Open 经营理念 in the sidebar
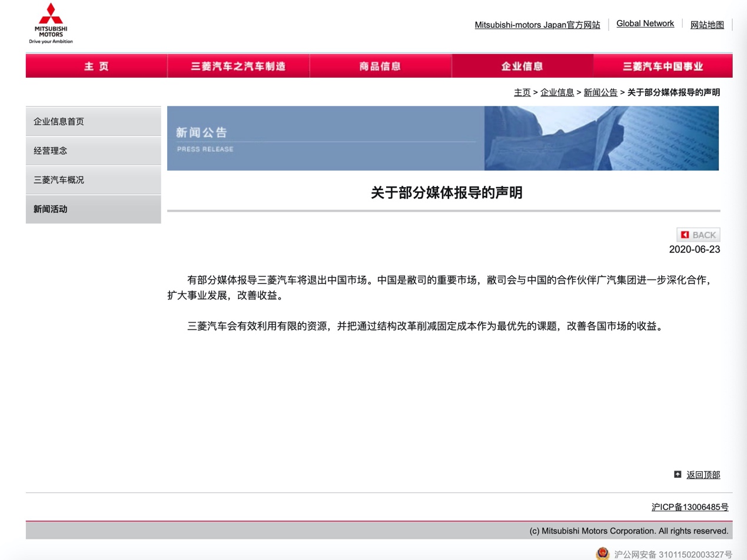This screenshot has height=560, width=747. point(94,151)
